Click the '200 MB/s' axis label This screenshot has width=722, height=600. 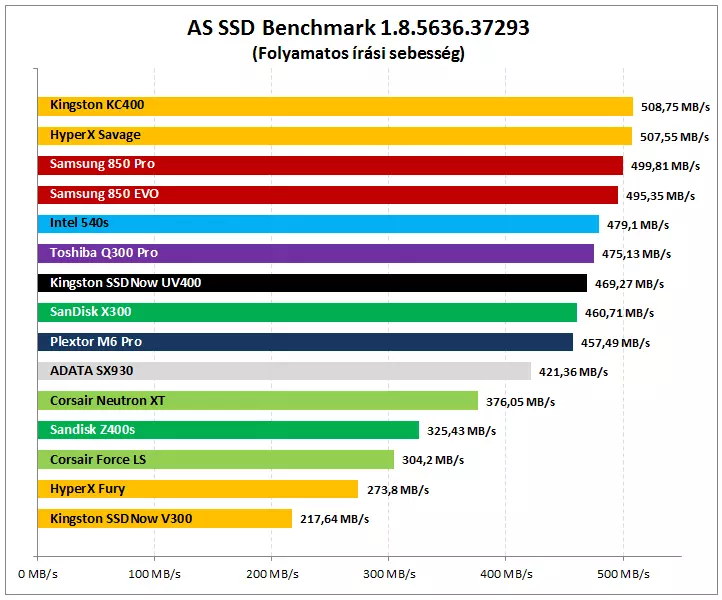point(272,574)
